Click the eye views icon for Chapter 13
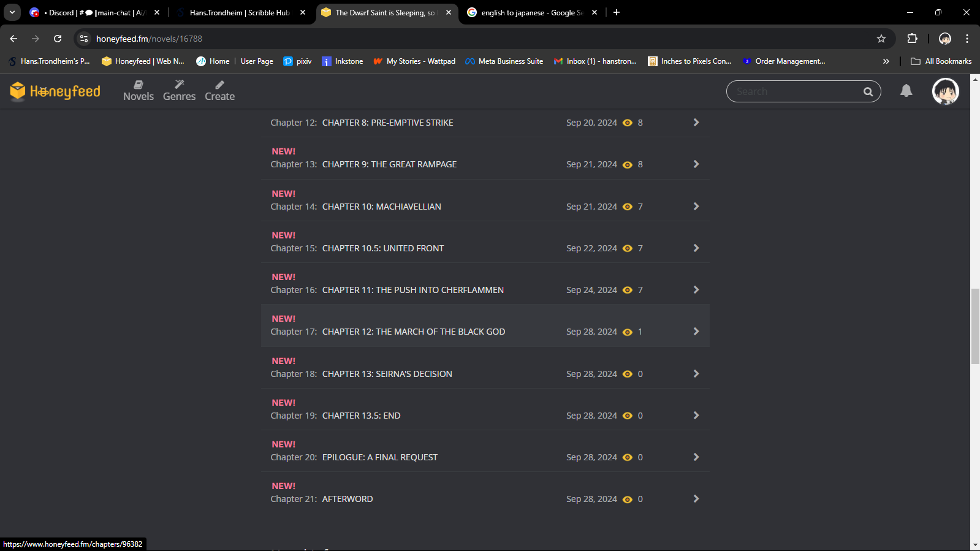The width and height of the screenshot is (980, 551). pyautogui.click(x=627, y=165)
